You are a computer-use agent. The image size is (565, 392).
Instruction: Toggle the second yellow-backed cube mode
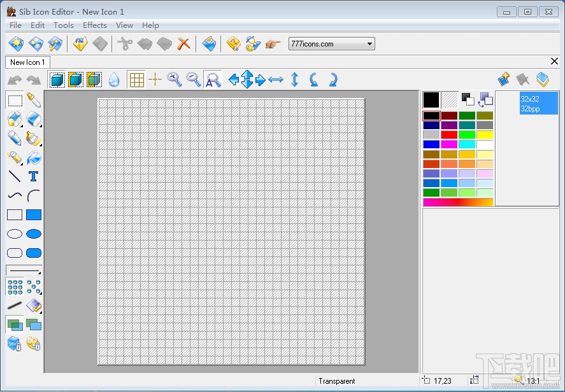[x=76, y=80]
